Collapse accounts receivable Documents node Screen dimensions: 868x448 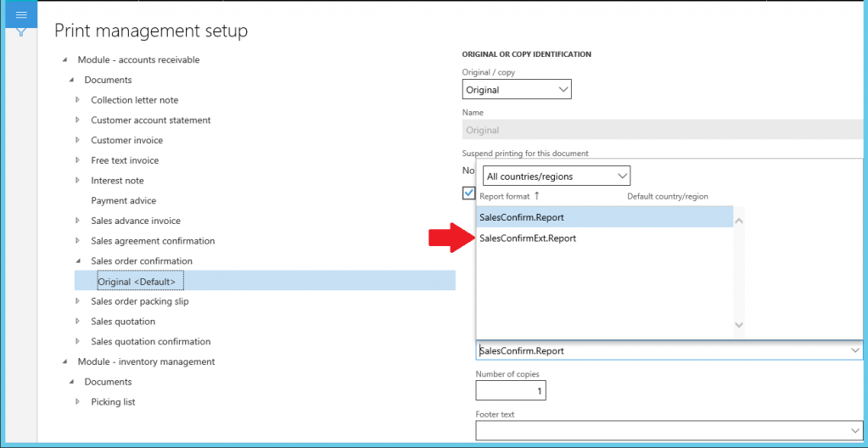pos(71,80)
